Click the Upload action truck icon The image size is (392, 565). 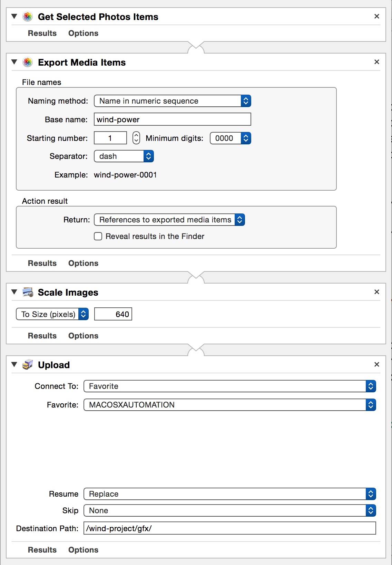(28, 365)
